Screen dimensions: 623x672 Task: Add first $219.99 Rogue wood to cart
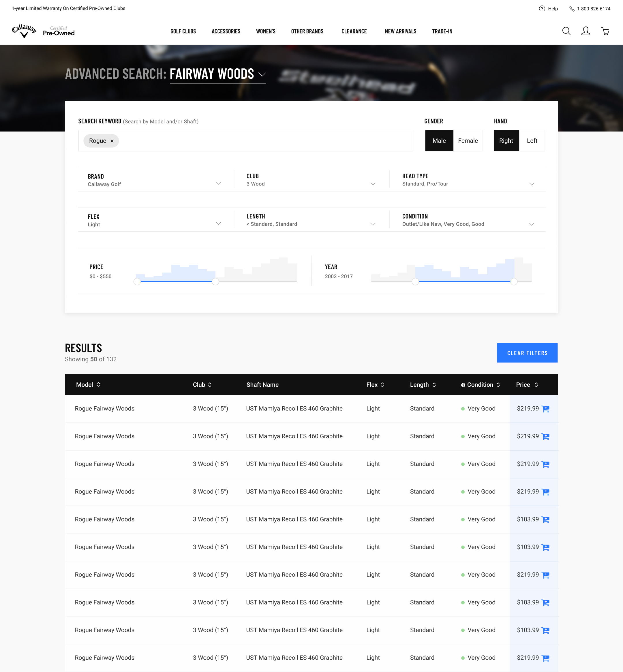click(545, 409)
